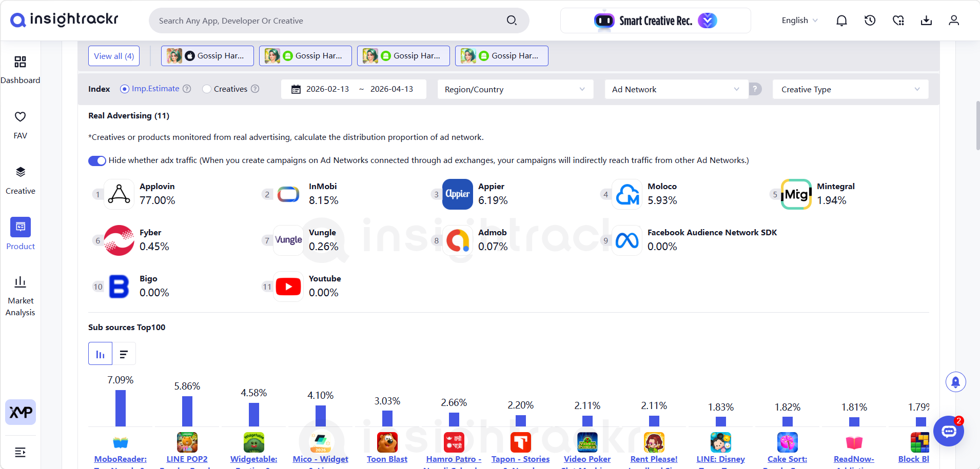Switch to horizontal list chart view
This screenshot has height=469, width=980.
coord(124,354)
